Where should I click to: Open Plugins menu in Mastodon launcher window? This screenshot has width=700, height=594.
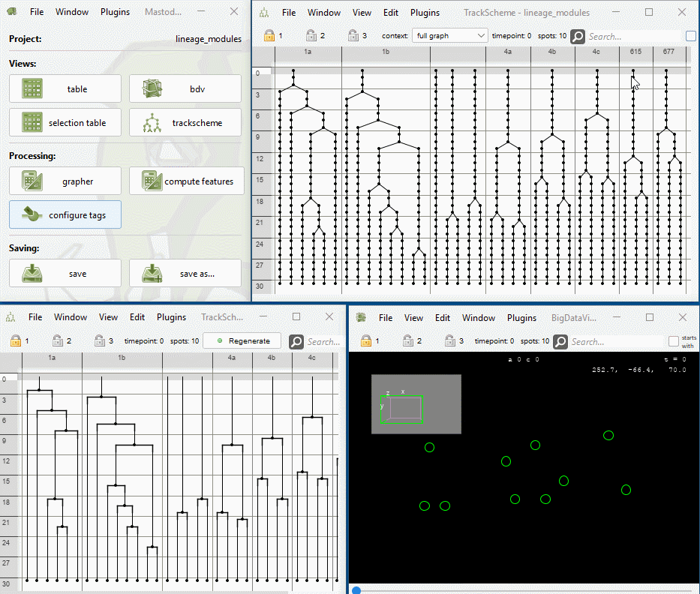(x=115, y=11)
